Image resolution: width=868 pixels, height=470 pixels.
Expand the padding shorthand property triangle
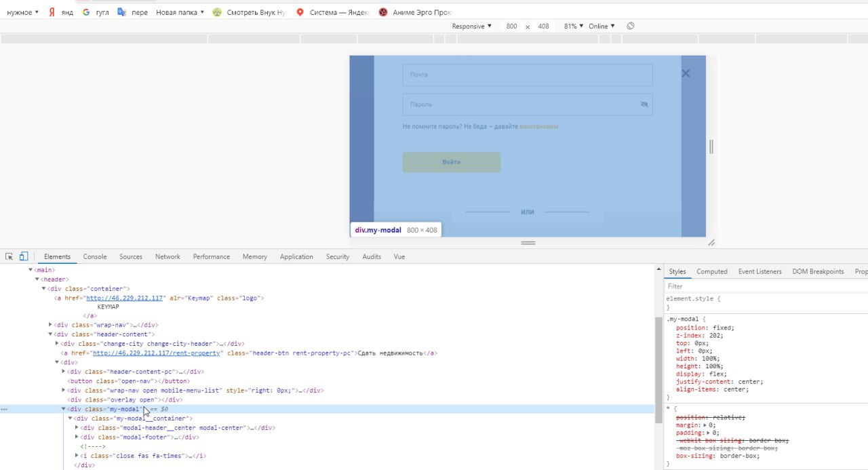pos(709,433)
